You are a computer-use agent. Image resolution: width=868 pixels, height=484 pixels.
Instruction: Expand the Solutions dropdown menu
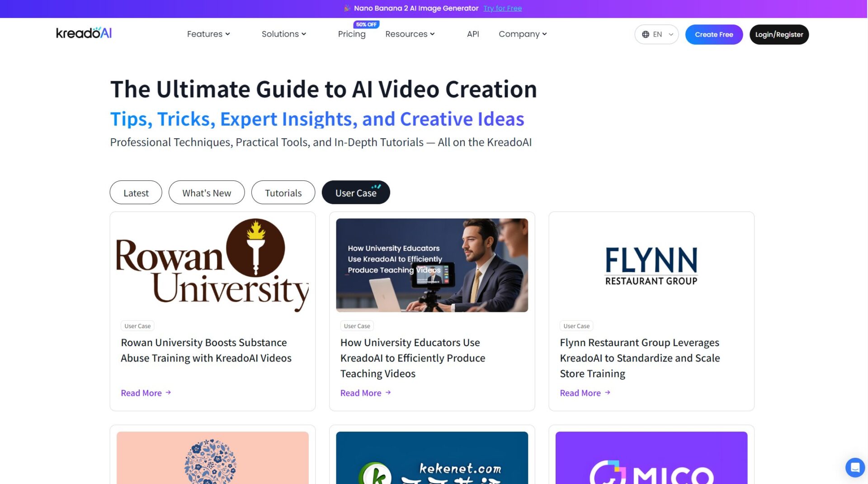pyautogui.click(x=284, y=34)
